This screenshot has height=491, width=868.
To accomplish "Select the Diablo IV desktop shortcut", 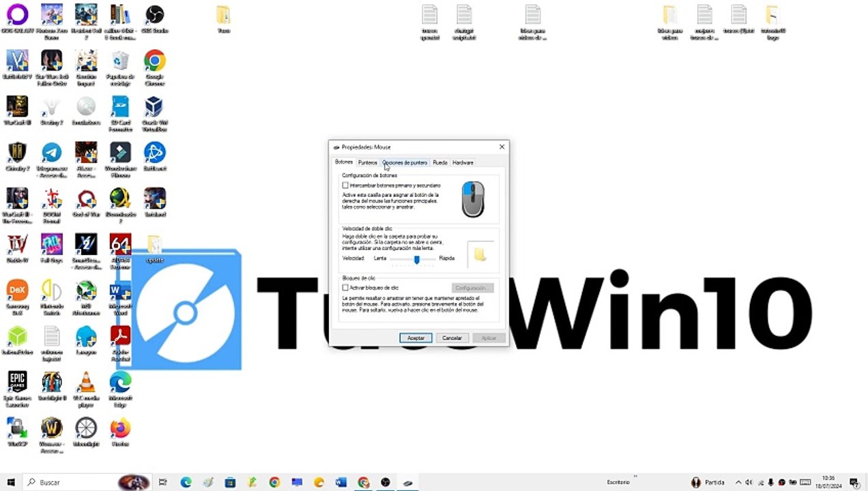I will 17,248.
